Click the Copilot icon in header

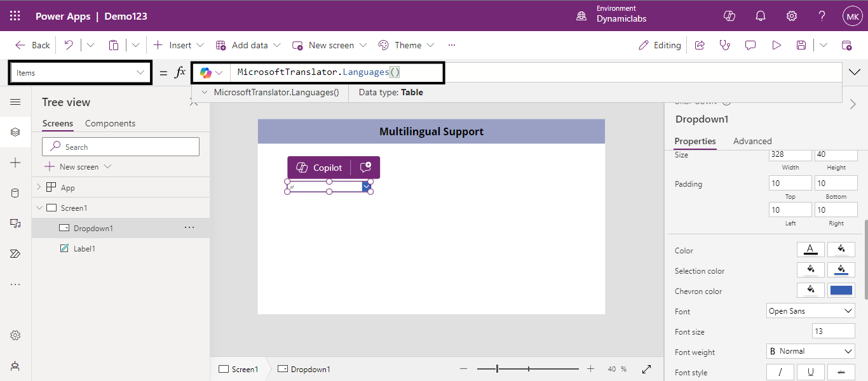pos(729,16)
